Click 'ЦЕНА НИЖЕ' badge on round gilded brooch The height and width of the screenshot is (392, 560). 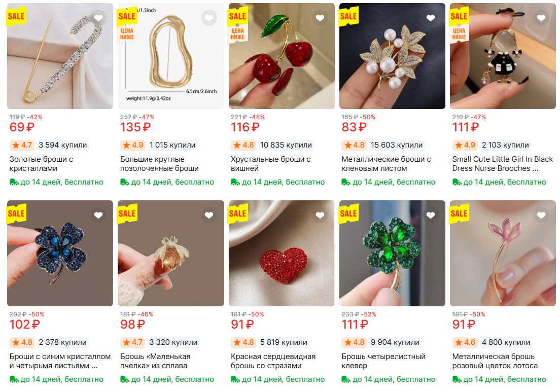[127, 33]
